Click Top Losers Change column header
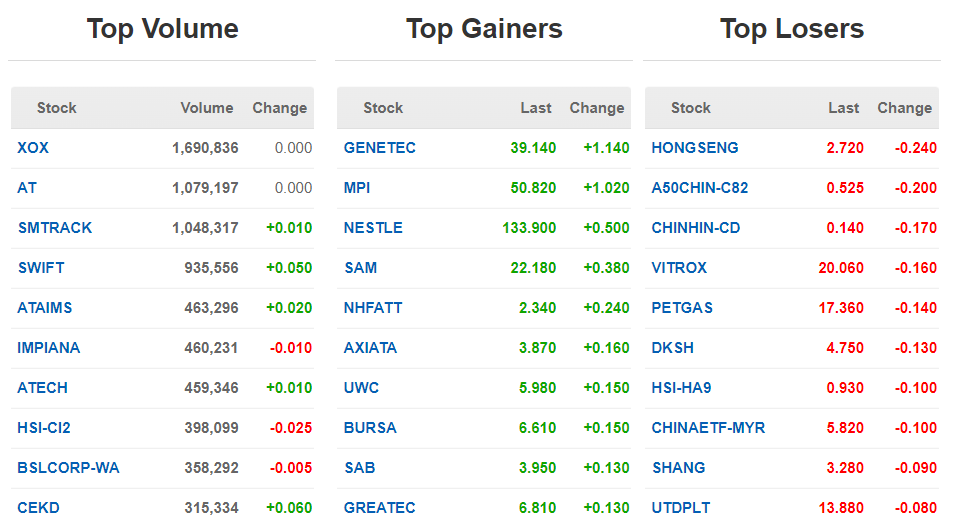Screen dimensions: 954x526 click(x=905, y=108)
